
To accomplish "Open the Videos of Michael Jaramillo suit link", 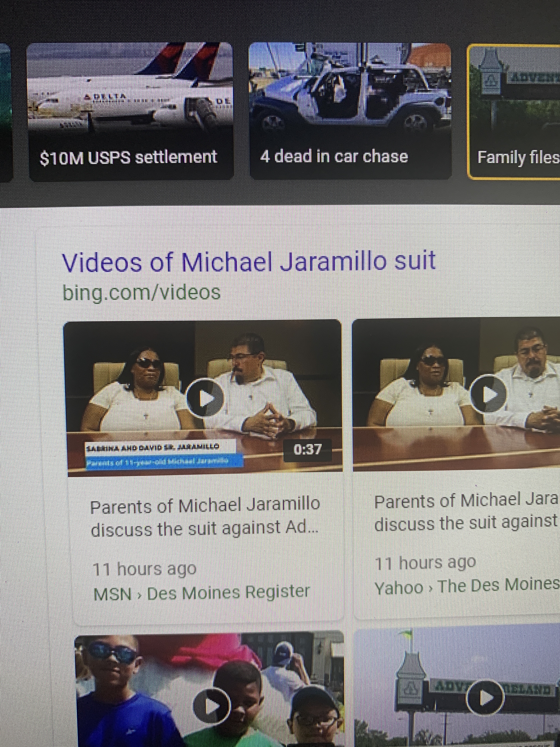I will [249, 262].
